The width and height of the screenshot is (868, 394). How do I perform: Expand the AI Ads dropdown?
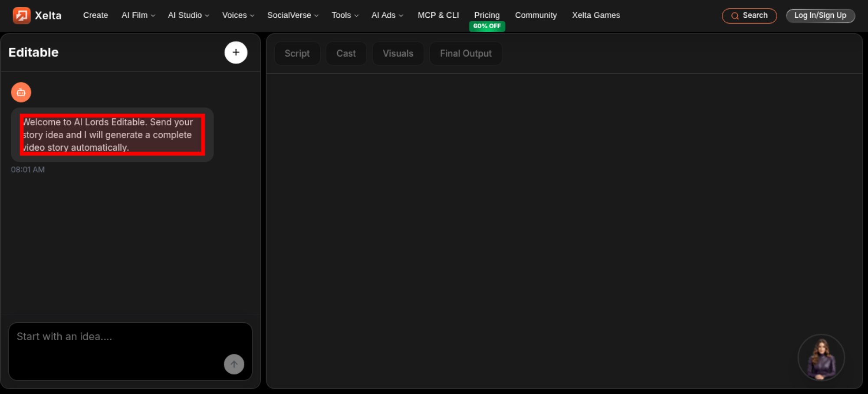(387, 15)
